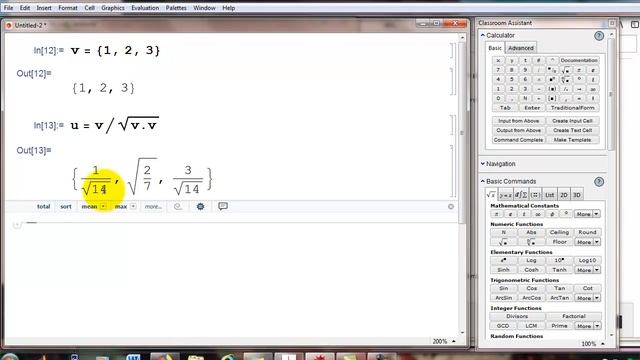Screen dimensions: 640x360
Task: Select the calculus tab in Basic Commands
Action: [521, 195]
